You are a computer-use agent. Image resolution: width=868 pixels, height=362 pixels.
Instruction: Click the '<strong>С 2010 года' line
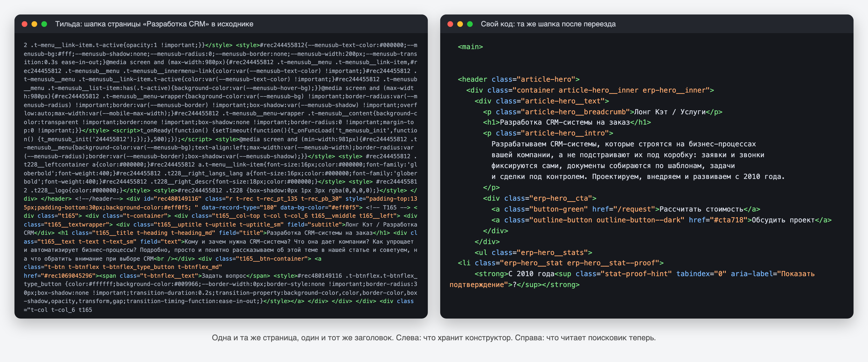click(x=645, y=274)
